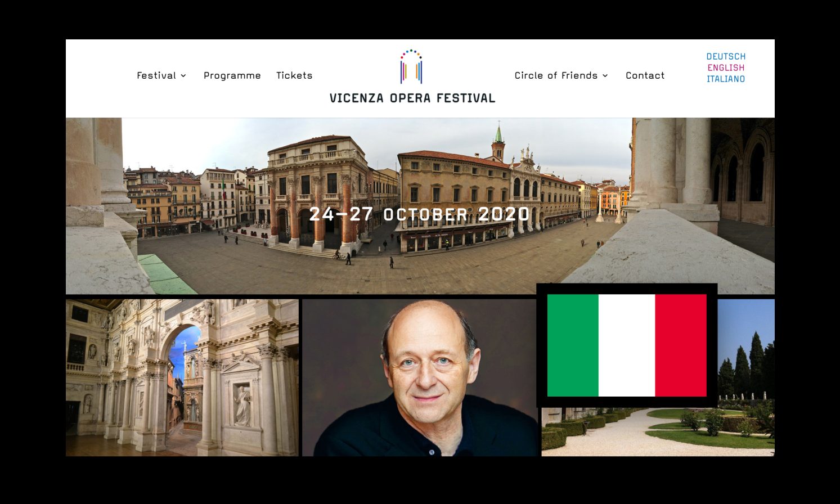Switch language to Italiano
Screen dimensions: 840x504
[726, 79]
